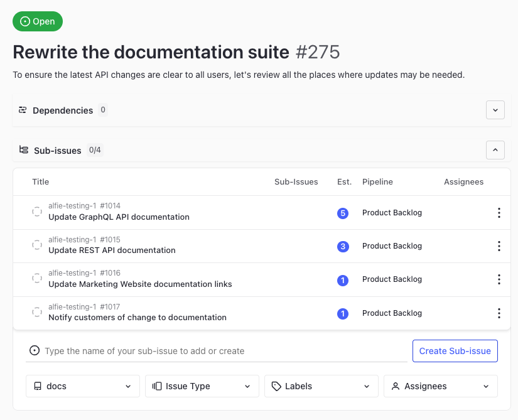Click the kebab menu for Notify customers issue
Screen dimensions: 518x420
click(x=499, y=313)
